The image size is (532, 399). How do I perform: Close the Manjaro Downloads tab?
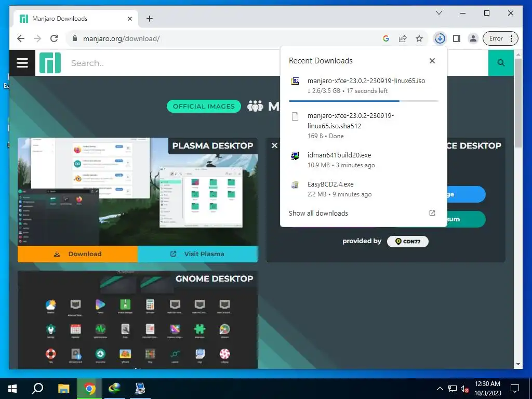pos(129,19)
